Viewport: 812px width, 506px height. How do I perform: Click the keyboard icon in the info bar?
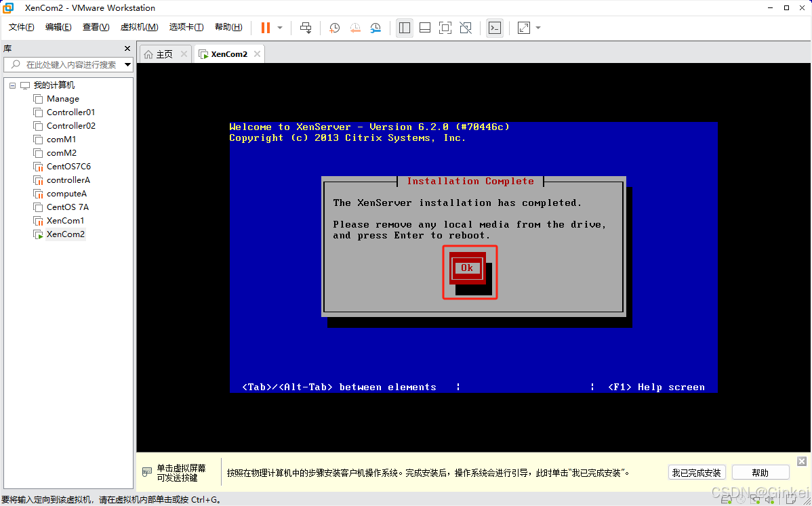147,472
